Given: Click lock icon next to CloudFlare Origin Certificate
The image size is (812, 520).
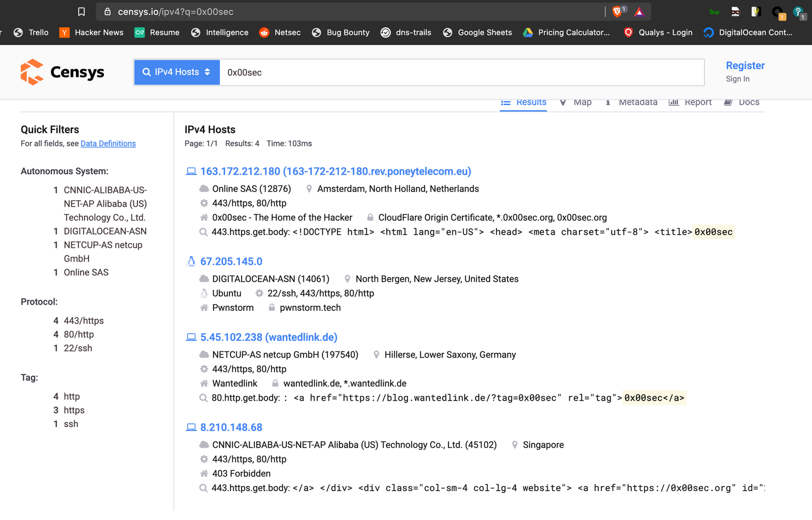Looking at the screenshot, I should pos(370,217).
